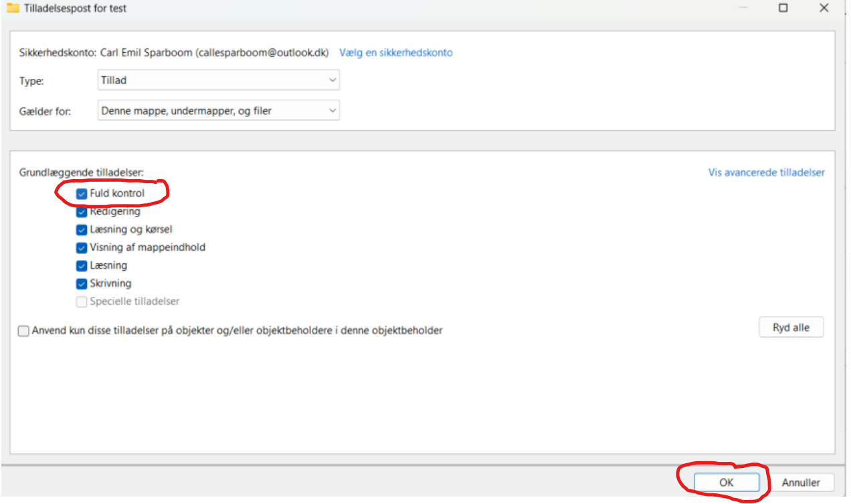
Task: Expand the Type dropdown showing Tillad
Action: (x=219, y=80)
